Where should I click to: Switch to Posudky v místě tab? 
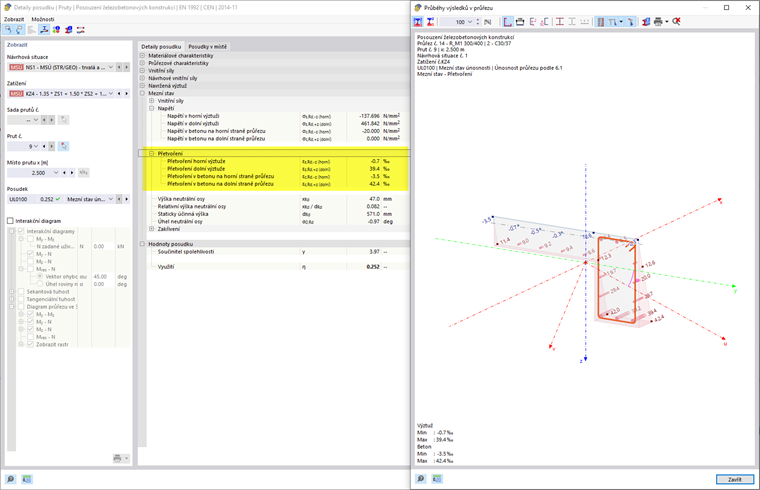207,47
